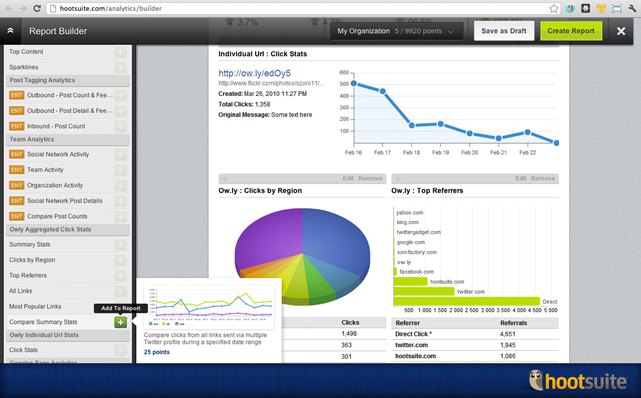
Task: Click green plus next to Compare Summary Stats
Action: click(x=121, y=322)
